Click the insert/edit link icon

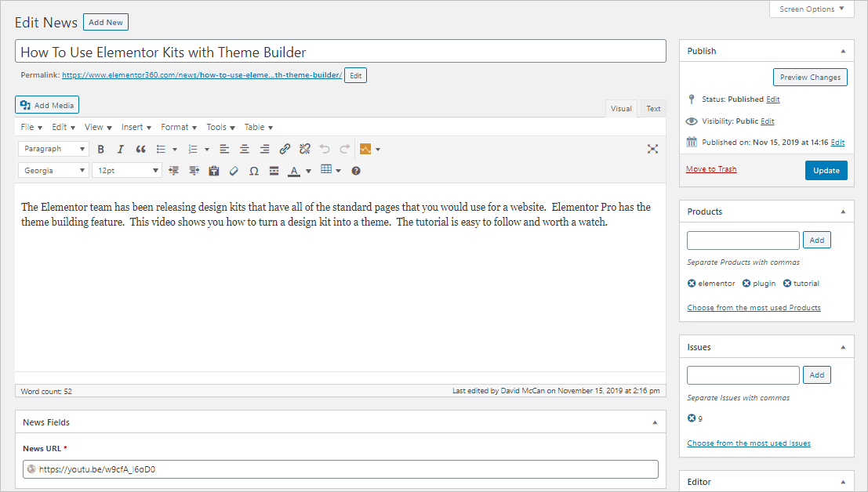pyautogui.click(x=285, y=149)
